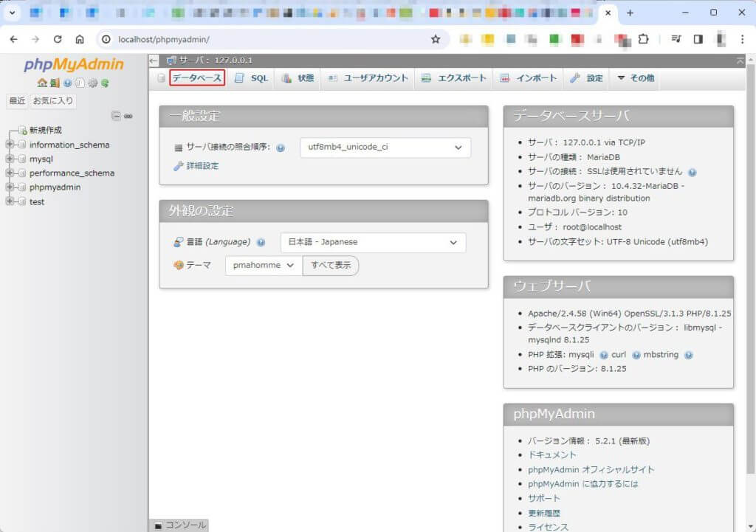Select 新規作成 in the database tree

(45, 131)
